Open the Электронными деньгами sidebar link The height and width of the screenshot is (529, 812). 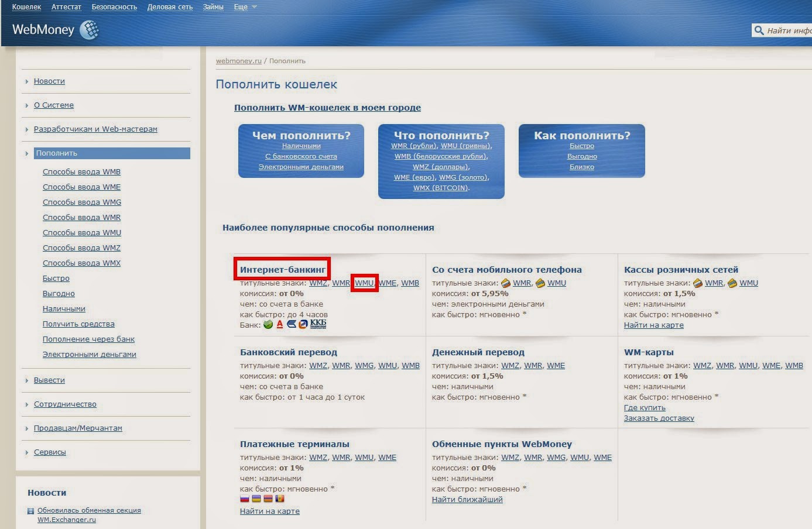pos(90,355)
